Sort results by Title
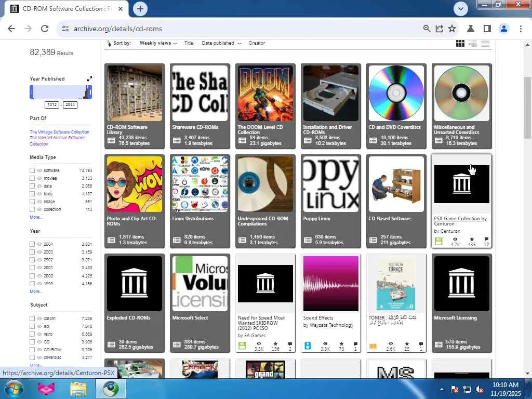Screen dimensions: 532x399 pos(189,43)
